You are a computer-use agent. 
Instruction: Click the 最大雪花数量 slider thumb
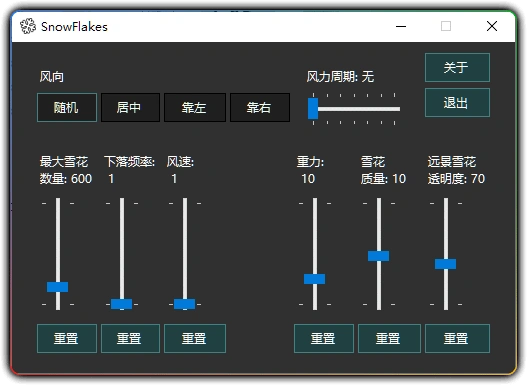coord(57,287)
